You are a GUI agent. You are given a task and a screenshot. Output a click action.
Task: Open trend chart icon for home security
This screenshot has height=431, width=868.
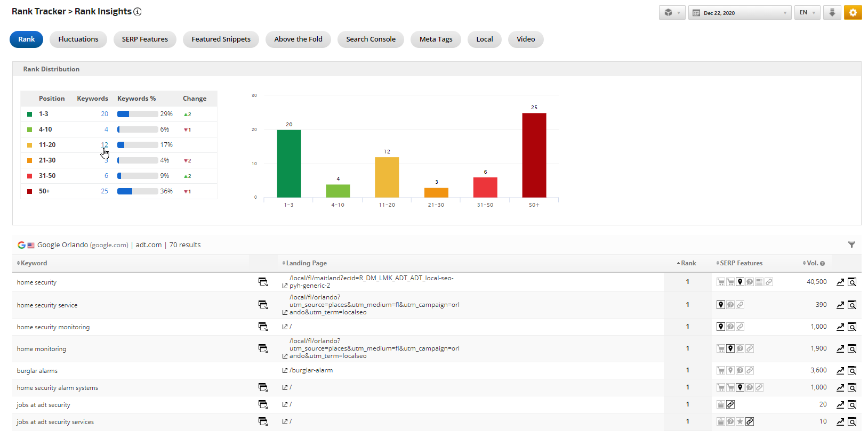click(x=840, y=282)
